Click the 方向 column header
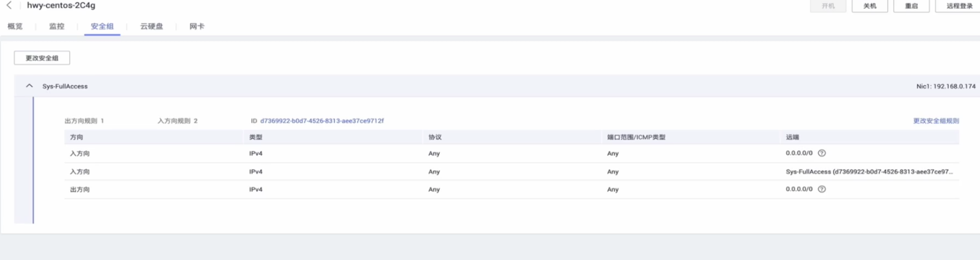Image resolution: width=980 pixels, height=260 pixels. [x=77, y=137]
